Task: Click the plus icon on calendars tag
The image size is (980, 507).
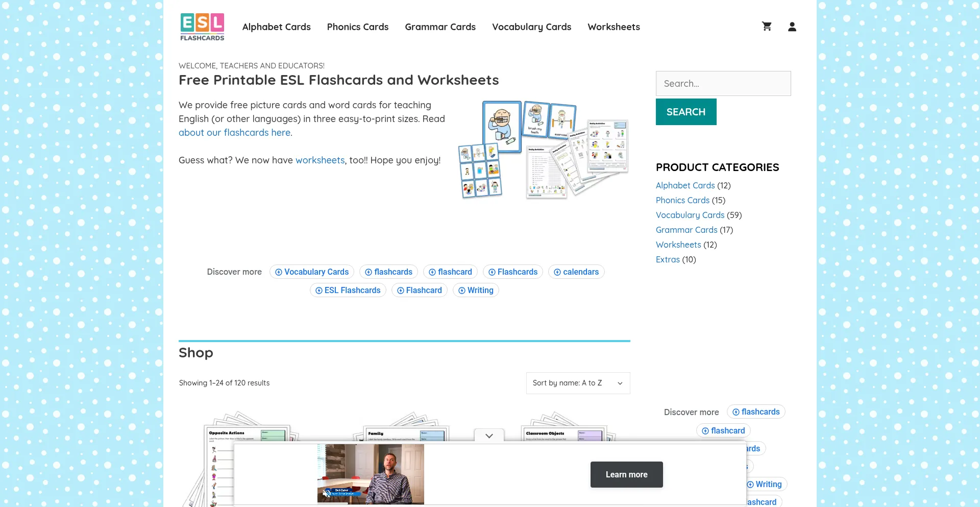Action: pyautogui.click(x=557, y=272)
